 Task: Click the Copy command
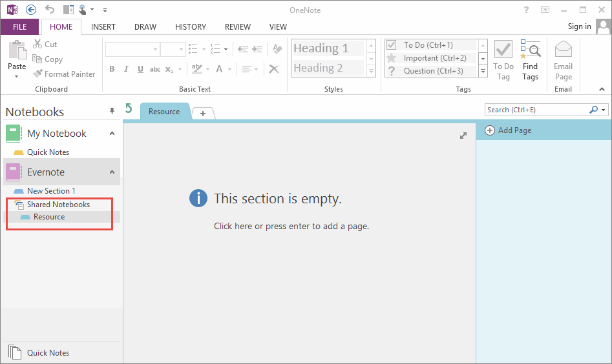47,59
